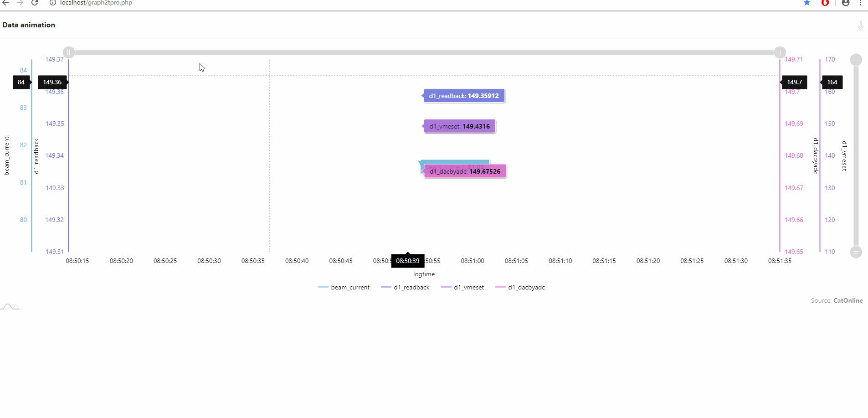The width and height of the screenshot is (868, 418).
Task: Click the forward navigation arrow
Action: coord(20,3)
